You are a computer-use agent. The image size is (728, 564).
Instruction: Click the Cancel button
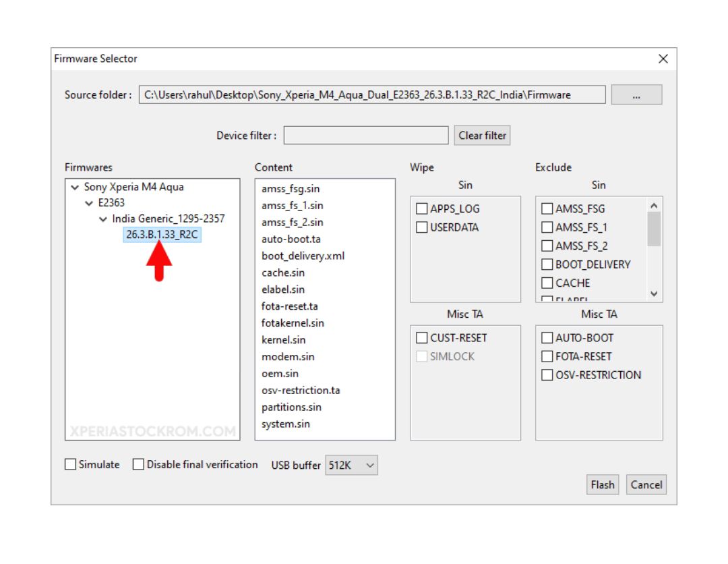(646, 484)
